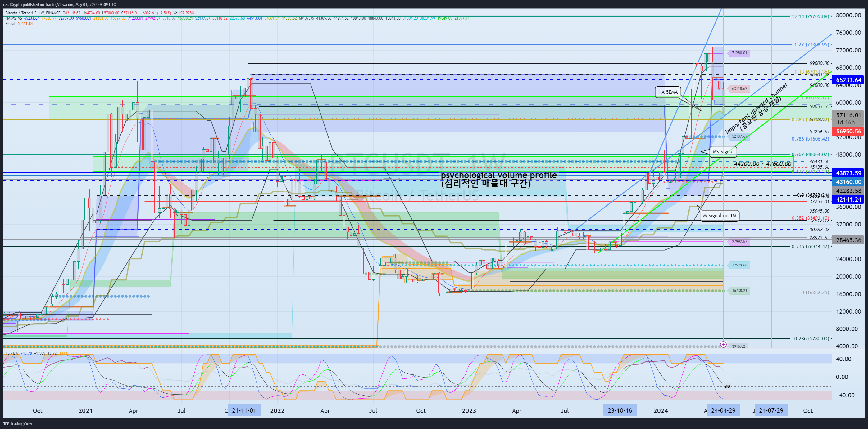Image resolution: width=868 pixels, height=429 pixels.
Task: Click the gray 3916.82 level tag
Action: pyautogui.click(x=738, y=346)
